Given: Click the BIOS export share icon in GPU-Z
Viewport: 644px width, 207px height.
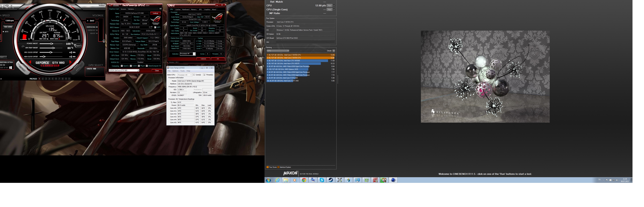Looking at the screenshot, I should click(x=151, y=27).
